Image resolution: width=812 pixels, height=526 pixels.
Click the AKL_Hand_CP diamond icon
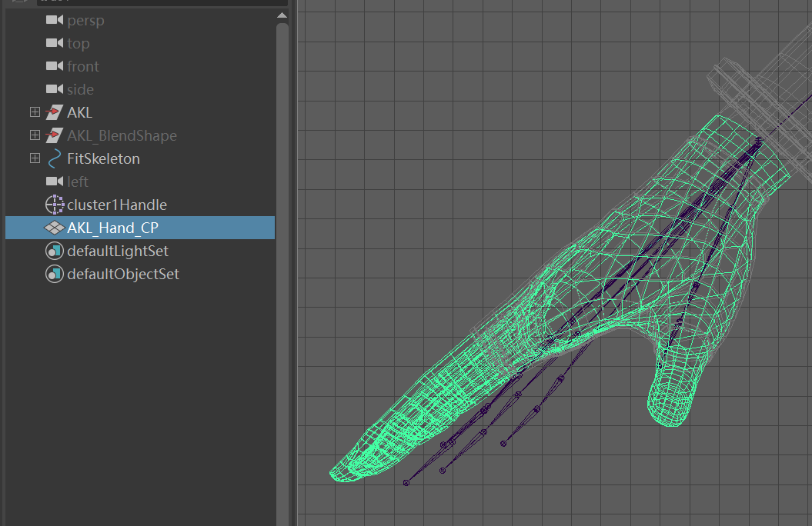coord(54,228)
